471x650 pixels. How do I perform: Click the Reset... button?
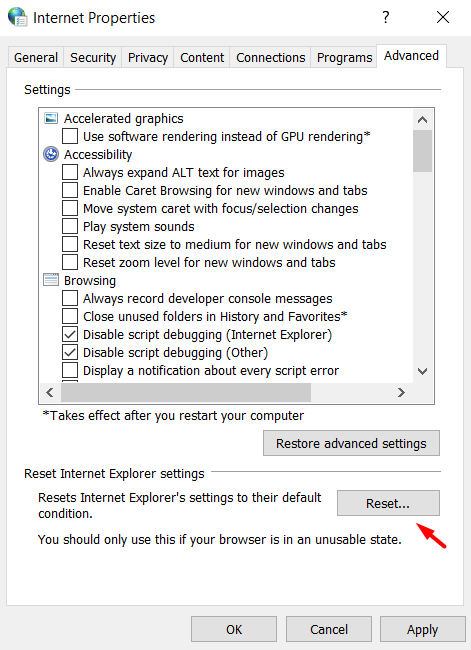[388, 503]
